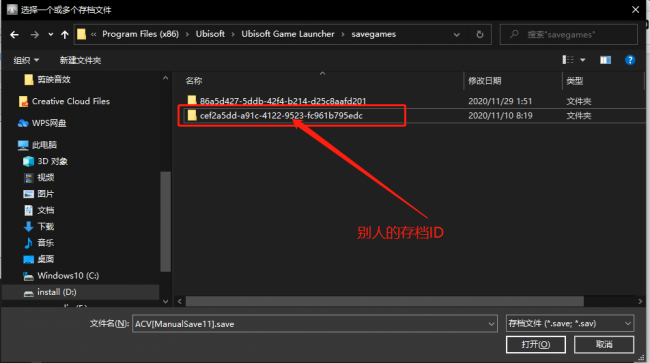
Task: Sort by 类型 column header
Action: point(575,81)
